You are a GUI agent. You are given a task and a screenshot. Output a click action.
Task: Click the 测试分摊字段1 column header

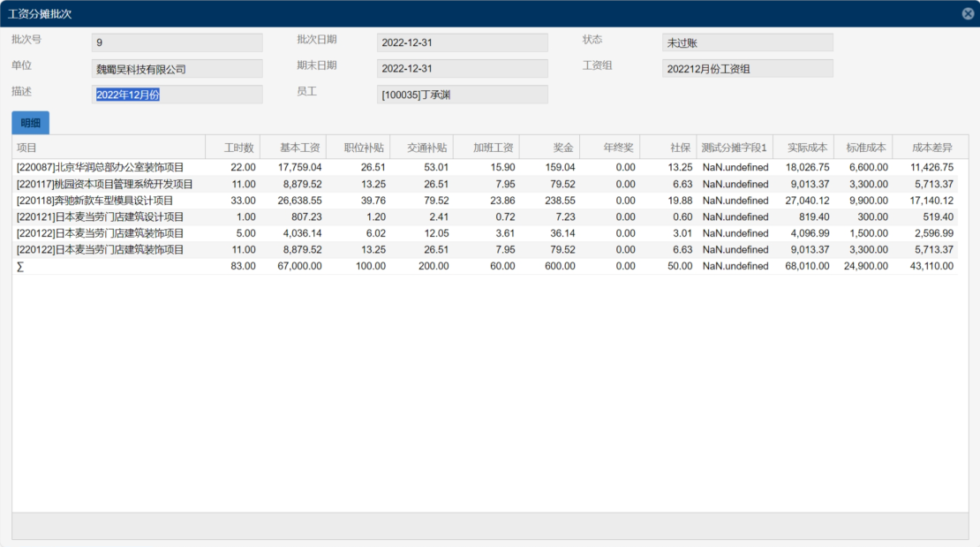[734, 148]
